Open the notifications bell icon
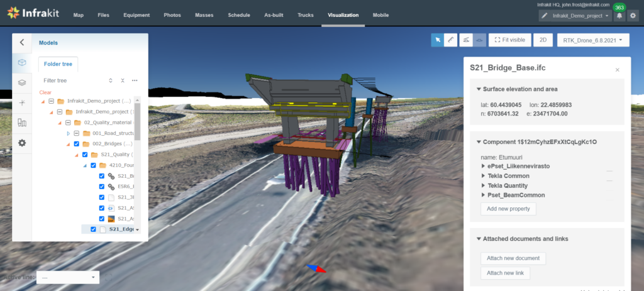644x291 pixels. pos(619,16)
